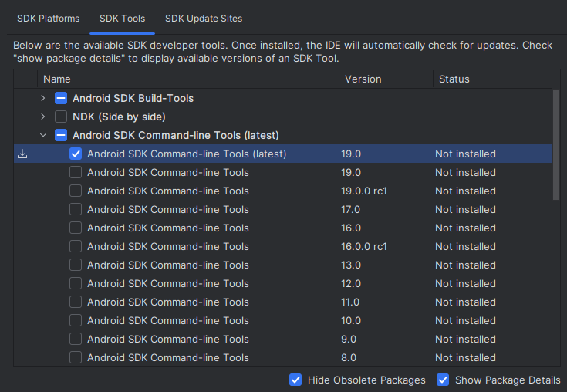Collapse the Android SDK Command-line Tools (latest) group

pos(43,136)
